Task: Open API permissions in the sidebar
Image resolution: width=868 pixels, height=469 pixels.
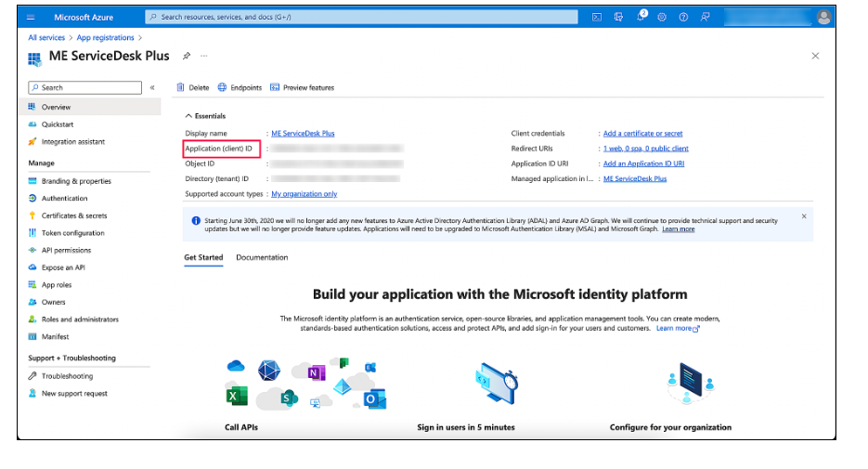Action: [66, 250]
